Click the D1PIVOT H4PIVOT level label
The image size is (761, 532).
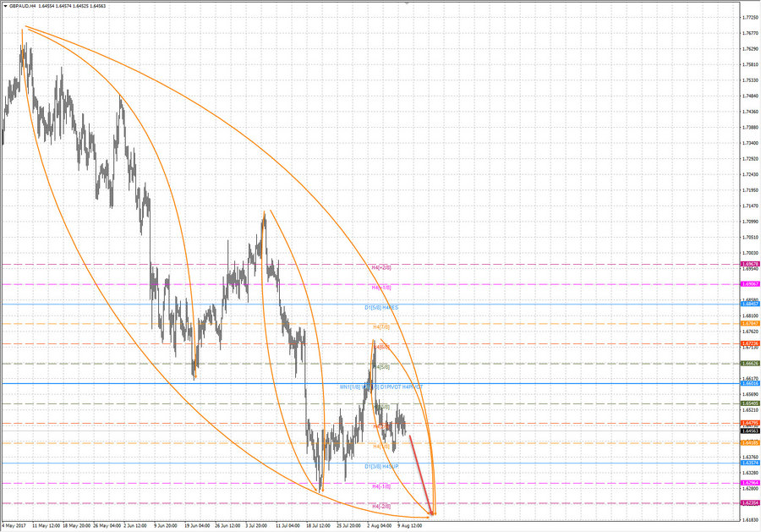tap(402, 387)
